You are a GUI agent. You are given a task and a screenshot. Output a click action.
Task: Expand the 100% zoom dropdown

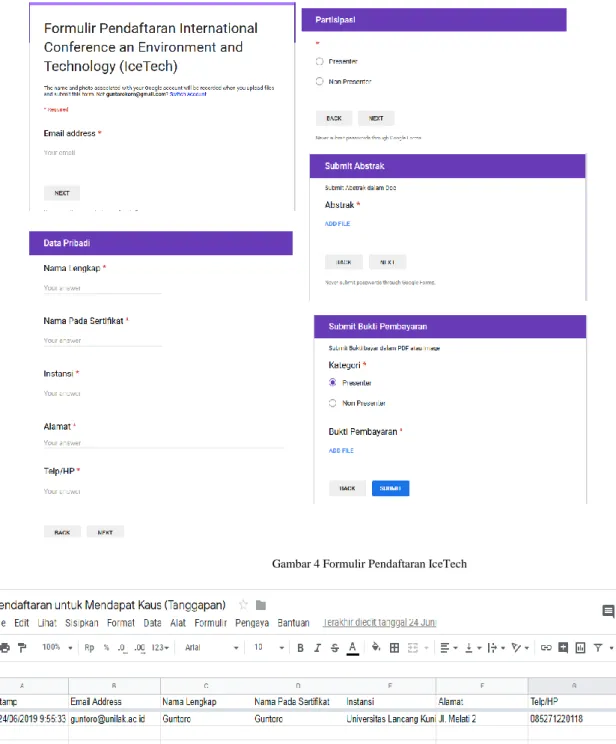coord(57,647)
